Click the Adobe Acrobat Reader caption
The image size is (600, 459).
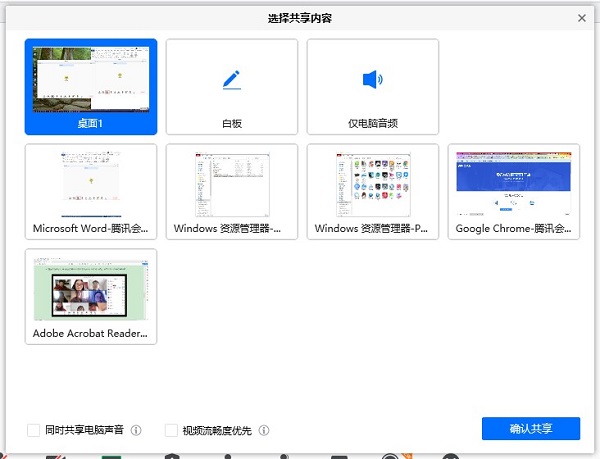(x=91, y=333)
